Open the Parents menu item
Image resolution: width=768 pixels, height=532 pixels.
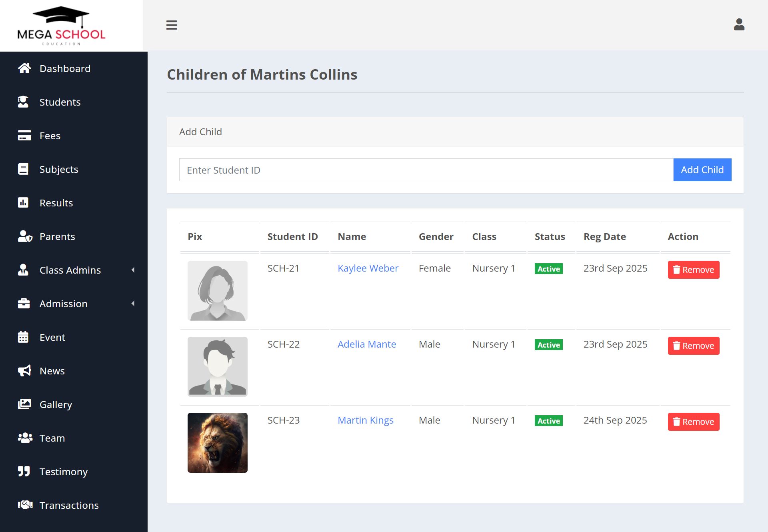pyautogui.click(x=57, y=236)
